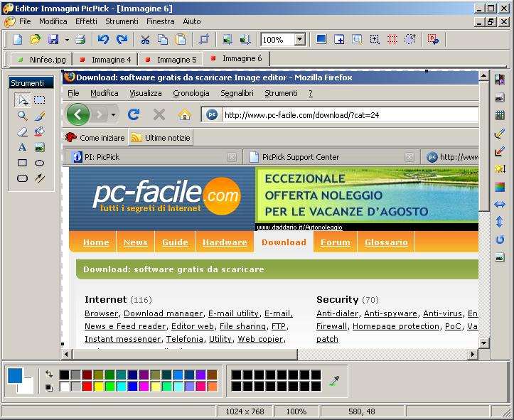The width and height of the screenshot is (514, 420).
Task: Click the swap foreground/background colors icon
Action: (x=48, y=374)
